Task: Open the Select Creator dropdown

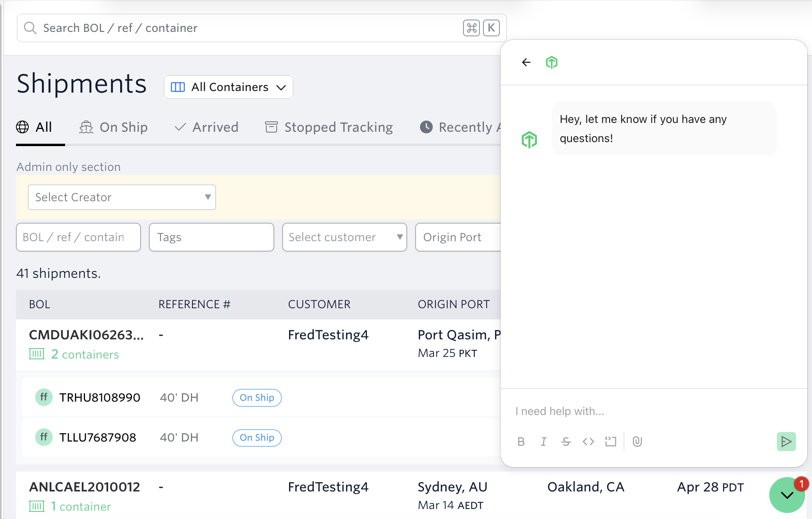Action: pos(122,197)
